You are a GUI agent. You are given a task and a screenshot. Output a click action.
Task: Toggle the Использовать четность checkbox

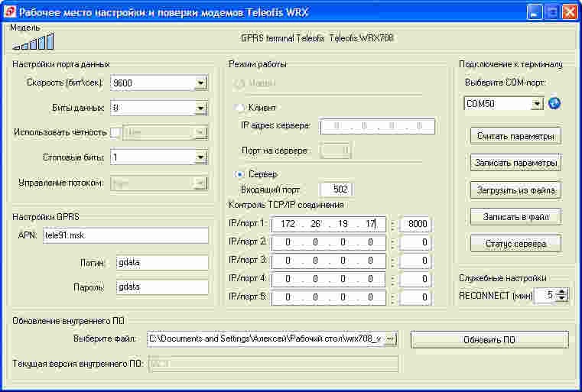coord(115,132)
